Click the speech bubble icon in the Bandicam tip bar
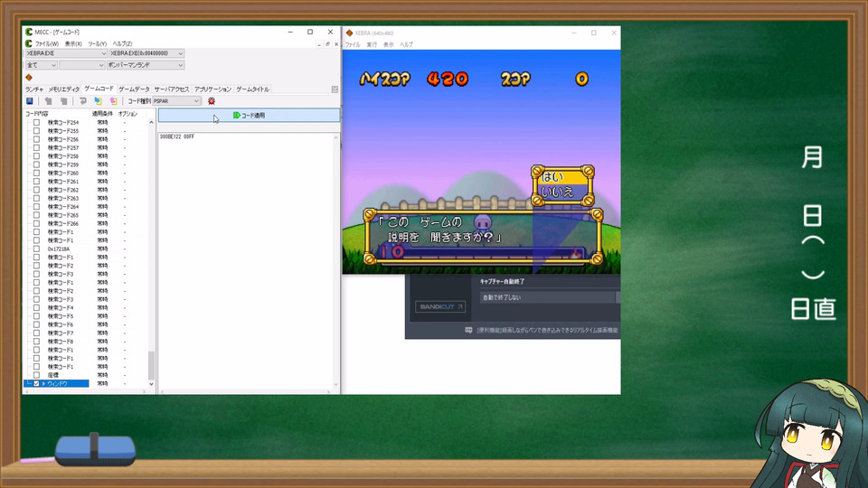The image size is (868, 488). coord(469,331)
